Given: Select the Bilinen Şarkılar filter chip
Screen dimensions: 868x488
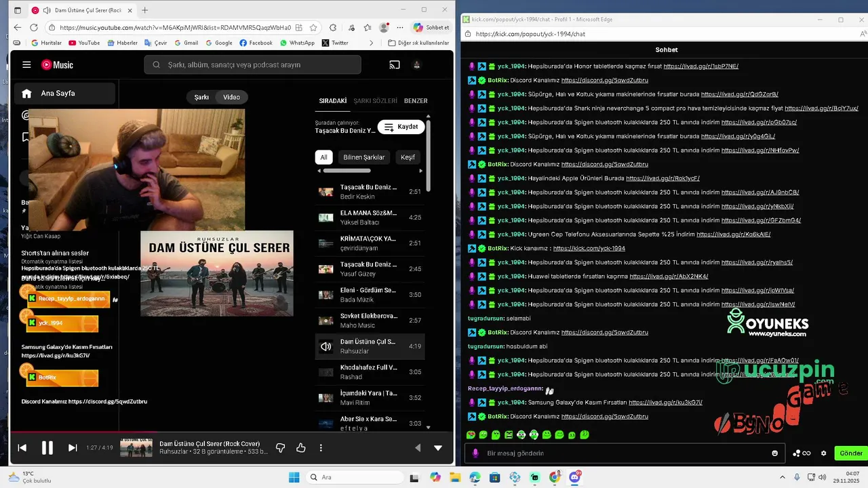Looking at the screenshot, I should click(x=364, y=157).
